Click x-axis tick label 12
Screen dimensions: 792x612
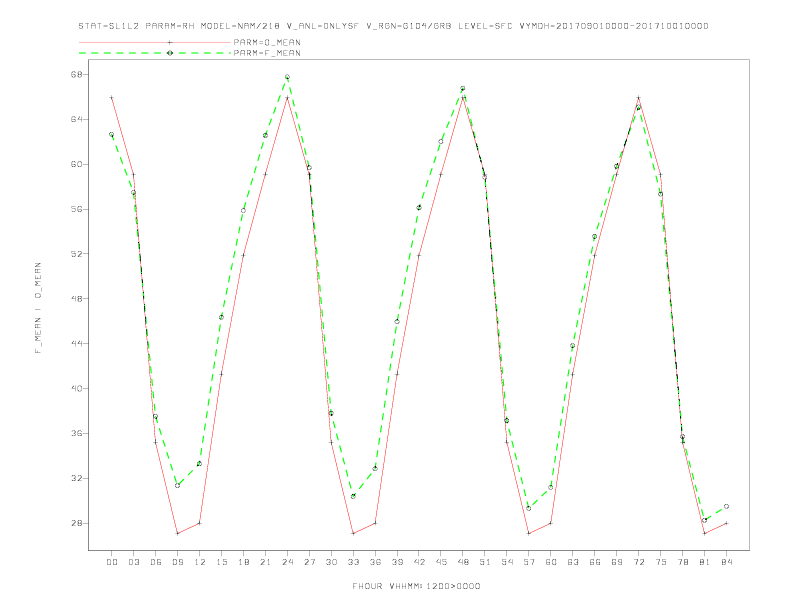tap(200, 562)
